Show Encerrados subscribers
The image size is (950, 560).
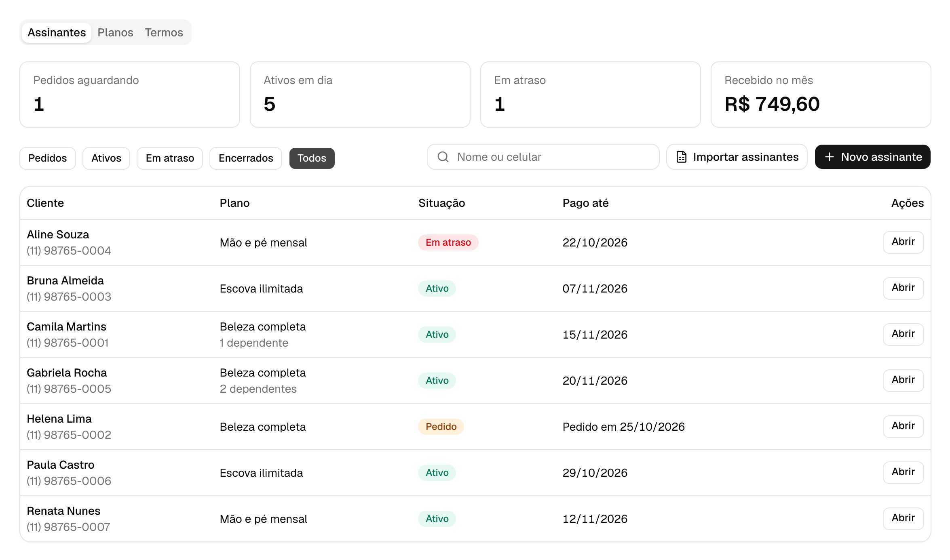coord(246,158)
